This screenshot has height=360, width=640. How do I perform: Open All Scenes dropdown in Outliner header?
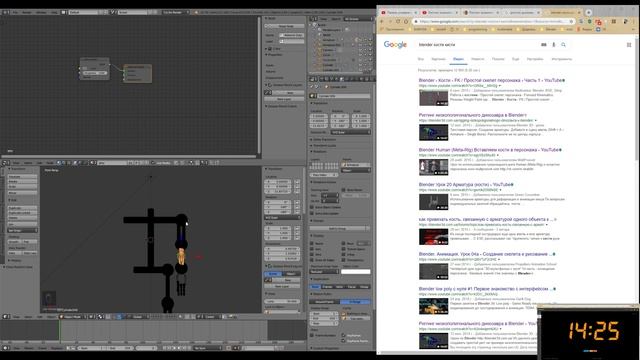(358, 19)
